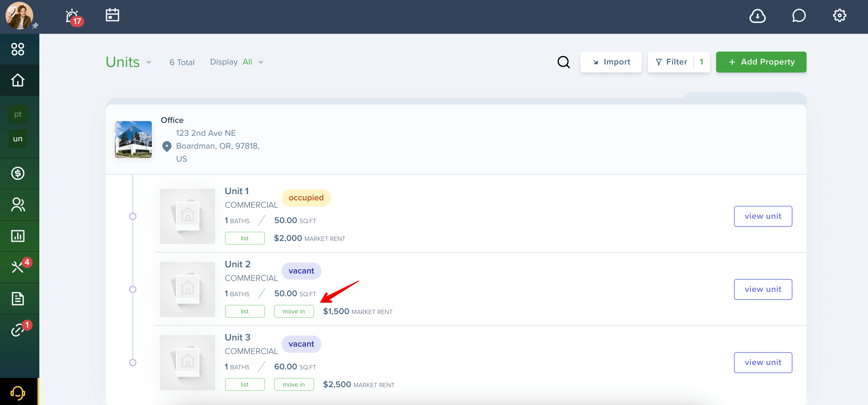Select the 'un' sidebar shortcut
868x405 pixels.
[18, 139]
